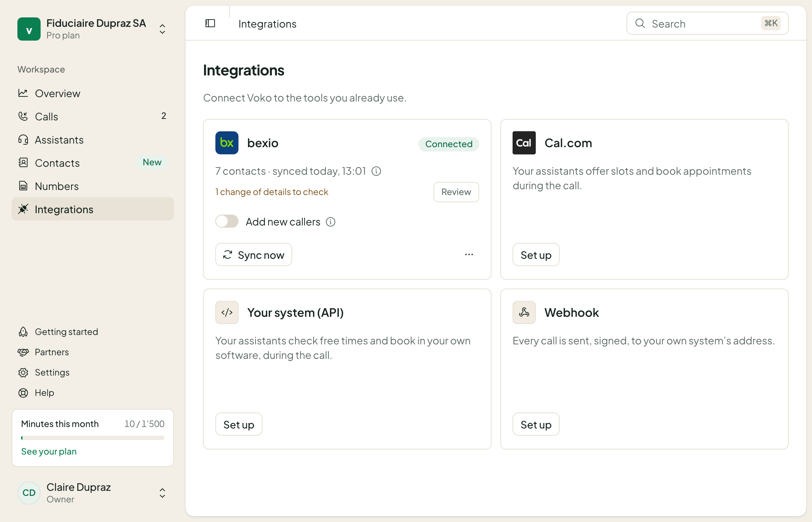This screenshot has height=522, width=812.
Task: Go to Calls in the sidebar
Action: [93, 117]
